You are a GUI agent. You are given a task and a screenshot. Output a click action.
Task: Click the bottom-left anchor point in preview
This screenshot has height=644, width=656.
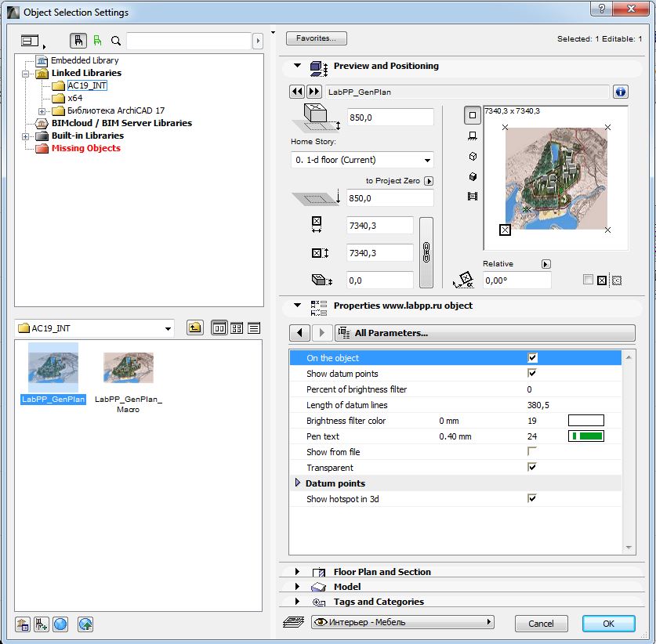(x=505, y=230)
